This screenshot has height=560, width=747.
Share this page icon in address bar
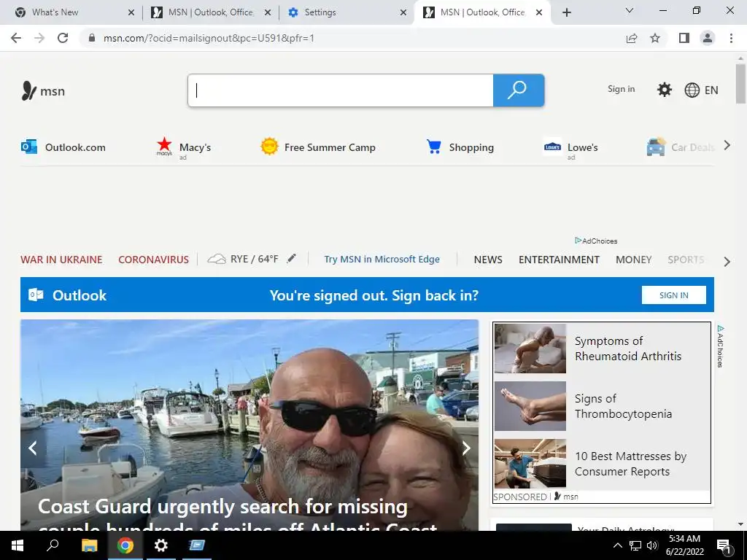632,38
